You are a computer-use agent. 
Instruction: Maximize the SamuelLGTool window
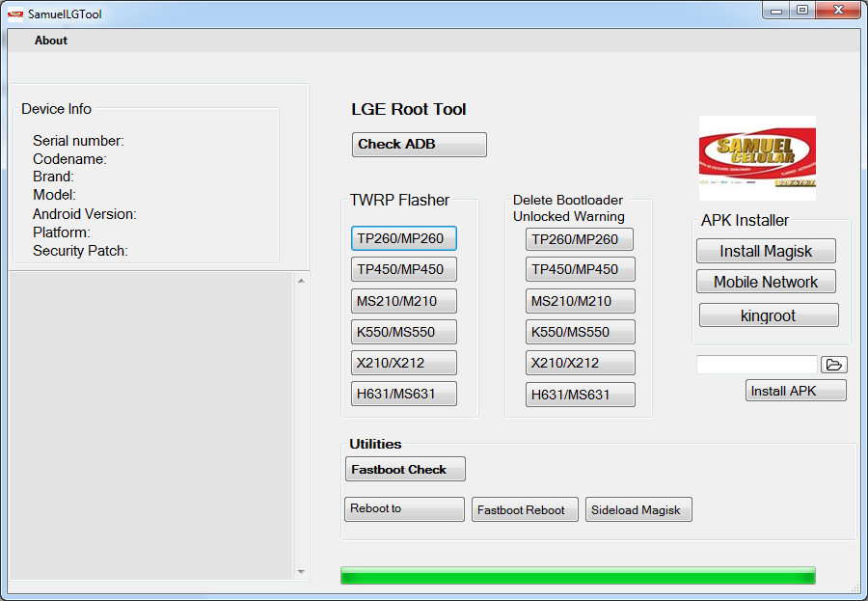click(x=802, y=10)
